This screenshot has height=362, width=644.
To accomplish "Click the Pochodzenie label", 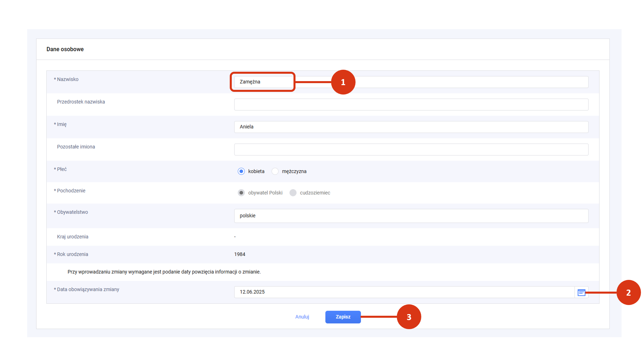I will click(71, 191).
